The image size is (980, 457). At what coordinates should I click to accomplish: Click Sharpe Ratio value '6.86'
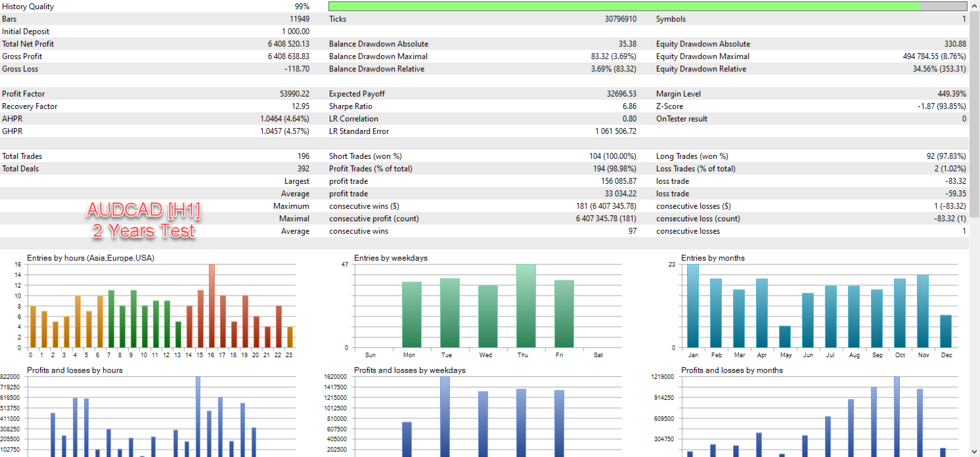pyautogui.click(x=629, y=106)
